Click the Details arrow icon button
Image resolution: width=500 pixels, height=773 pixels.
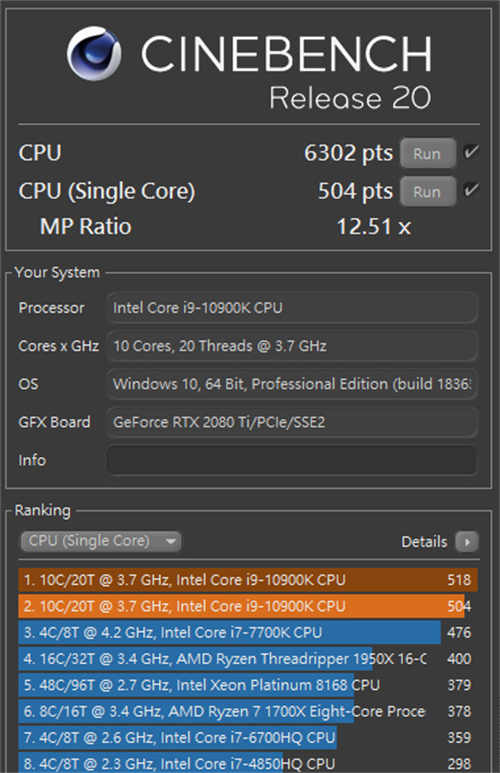[x=466, y=542]
